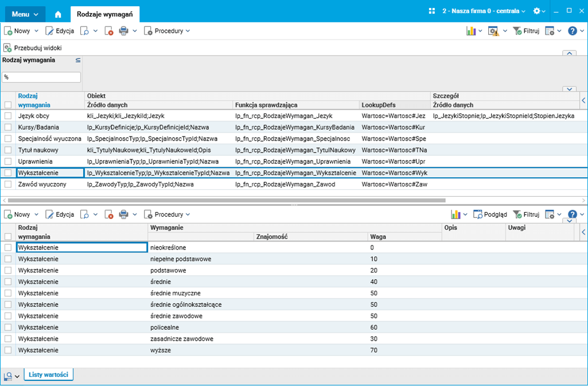Click the upper Edycja button
Viewport: 588px width, 386px height.
[x=60, y=31]
